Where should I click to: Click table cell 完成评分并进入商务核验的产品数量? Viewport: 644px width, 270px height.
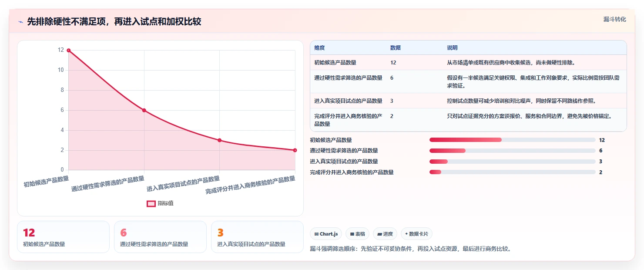348,120
